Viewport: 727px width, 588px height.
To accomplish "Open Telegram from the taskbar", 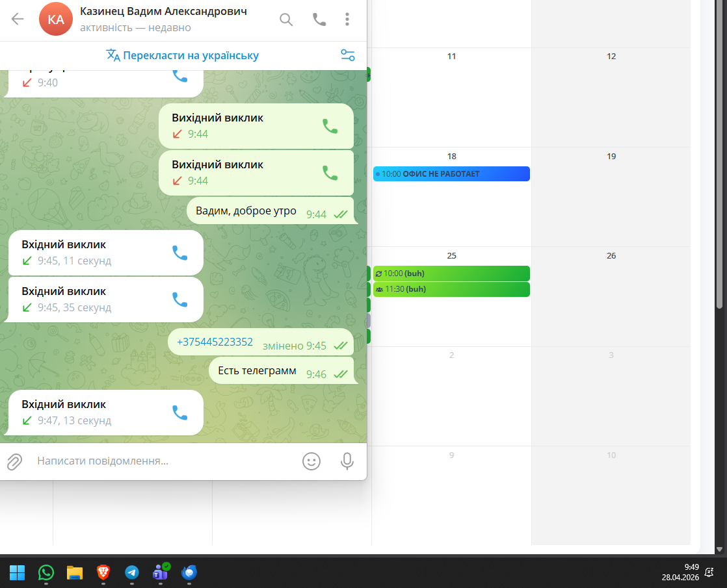I will click(x=132, y=572).
